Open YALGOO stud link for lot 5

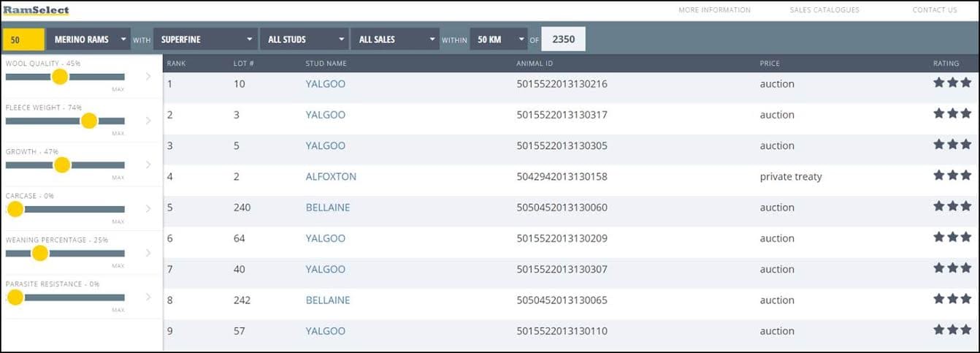click(326, 145)
